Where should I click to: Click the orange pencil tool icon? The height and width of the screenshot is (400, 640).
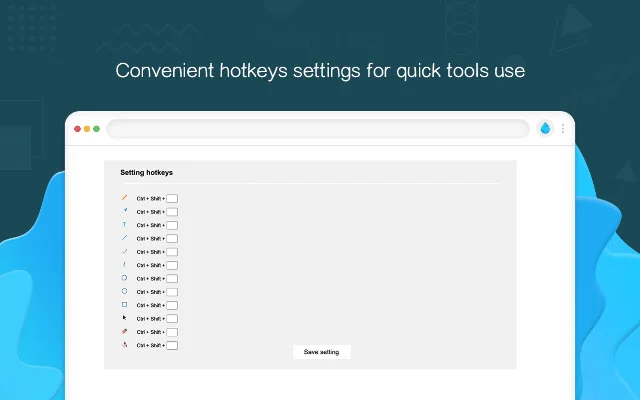point(124,198)
